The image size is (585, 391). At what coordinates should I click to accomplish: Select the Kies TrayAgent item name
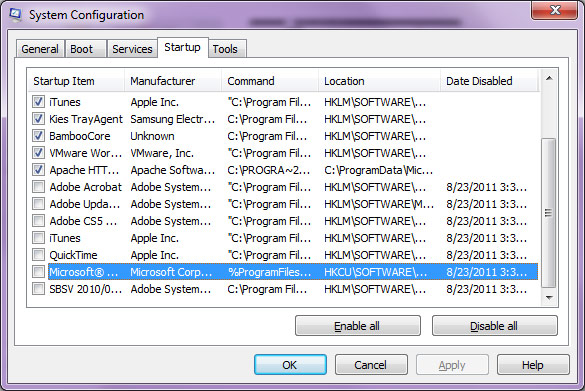coord(86,119)
